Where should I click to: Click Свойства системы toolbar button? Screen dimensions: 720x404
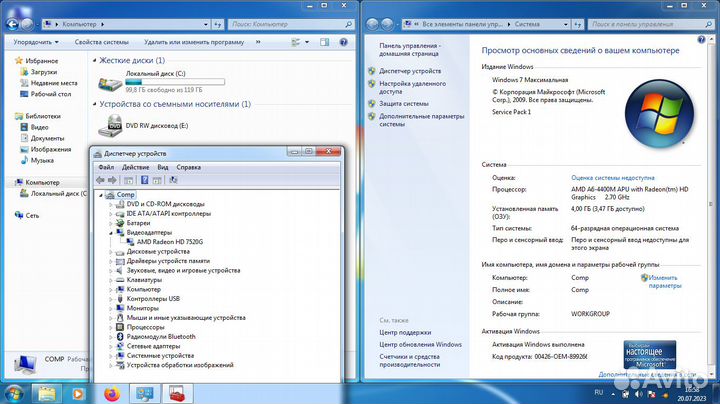click(101, 43)
